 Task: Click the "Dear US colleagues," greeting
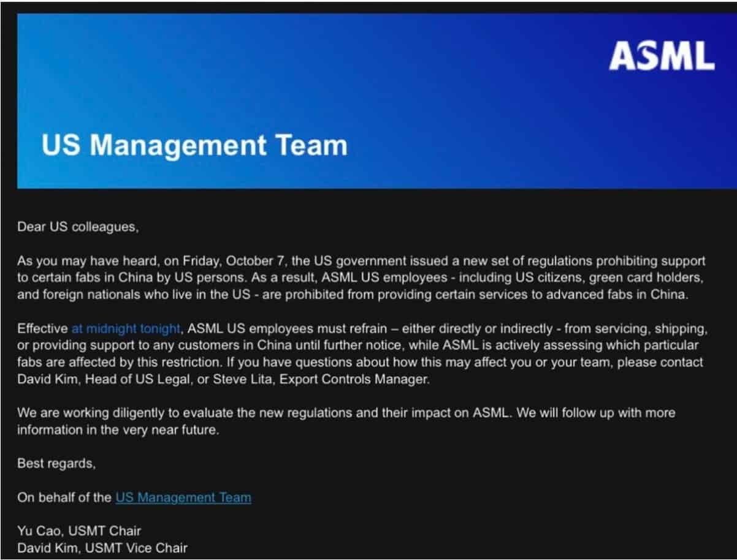pos(78,227)
